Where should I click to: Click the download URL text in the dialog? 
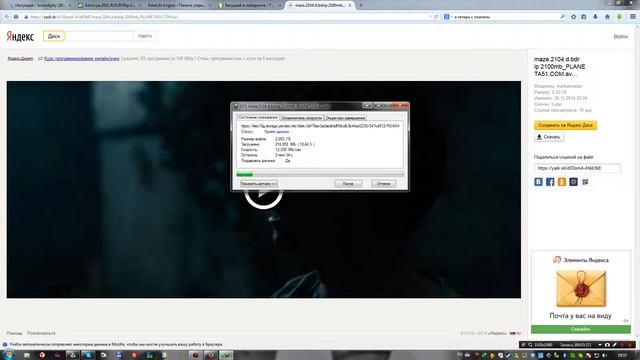click(320, 126)
